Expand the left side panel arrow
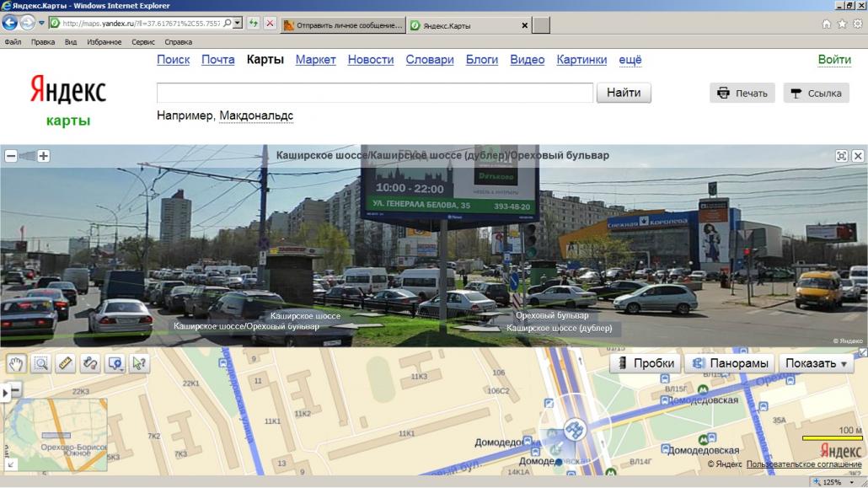 click(x=6, y=392)
